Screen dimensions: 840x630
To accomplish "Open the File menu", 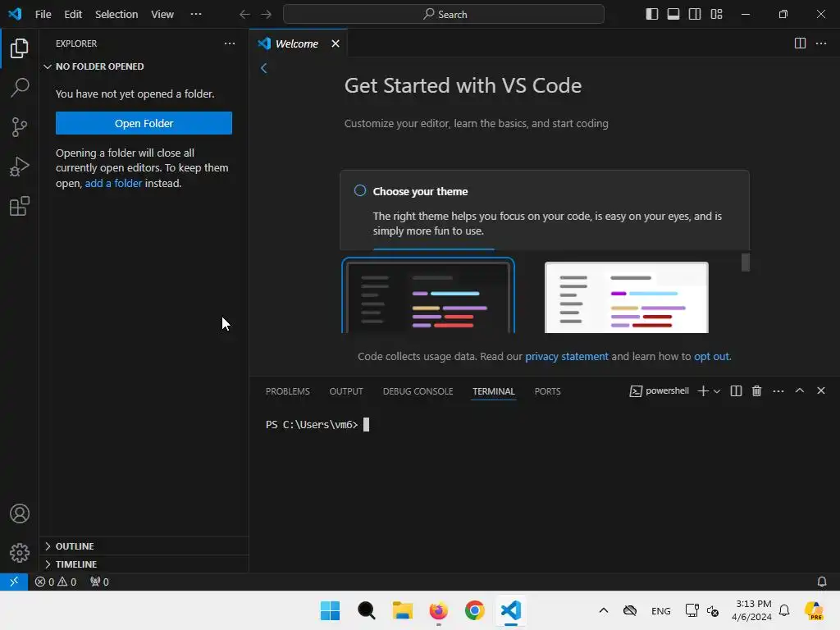I will [x=43, y=15].
